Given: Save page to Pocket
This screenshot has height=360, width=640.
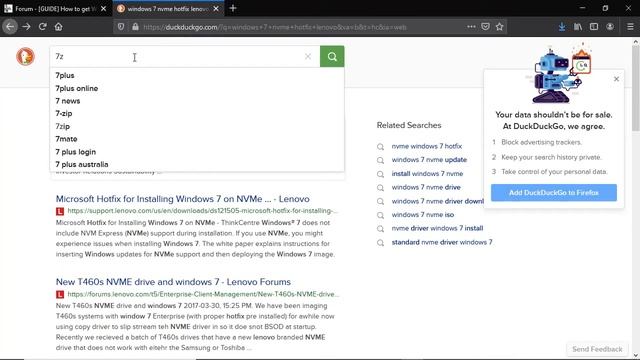Looking at the screenshot, I should coord(485,27).
